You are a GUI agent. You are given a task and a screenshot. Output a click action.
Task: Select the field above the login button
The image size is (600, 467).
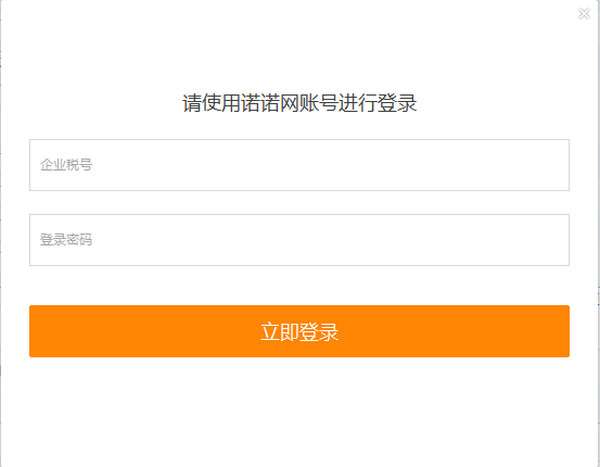[x=299, y=240]
